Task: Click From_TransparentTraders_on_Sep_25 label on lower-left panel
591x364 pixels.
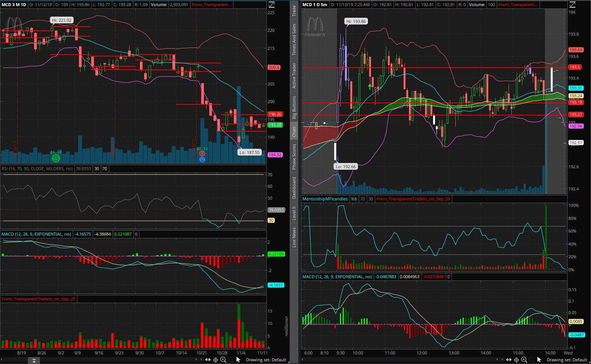Action: coord(38,298)
